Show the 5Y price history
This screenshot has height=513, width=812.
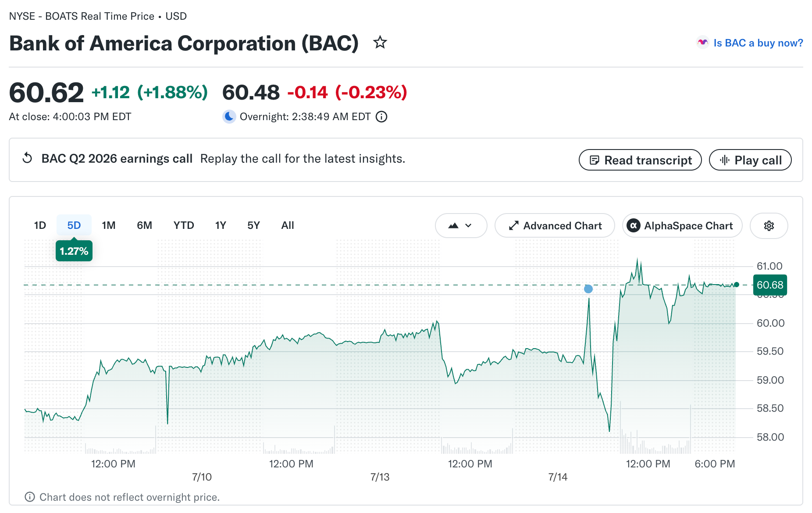pos(253,225)
